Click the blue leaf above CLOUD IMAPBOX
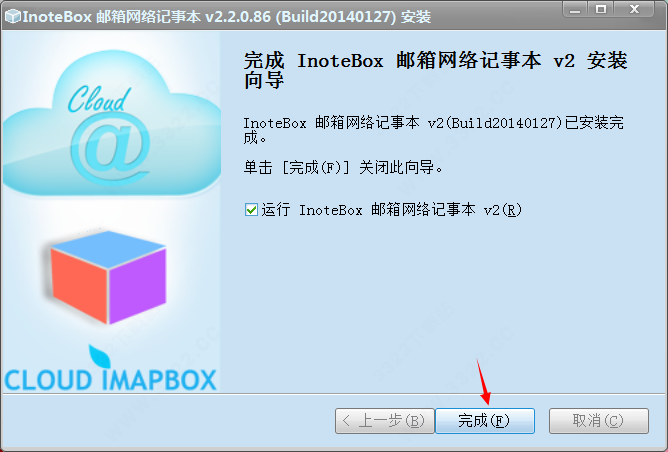Screen dimensions: 668x452 point(99,356)
